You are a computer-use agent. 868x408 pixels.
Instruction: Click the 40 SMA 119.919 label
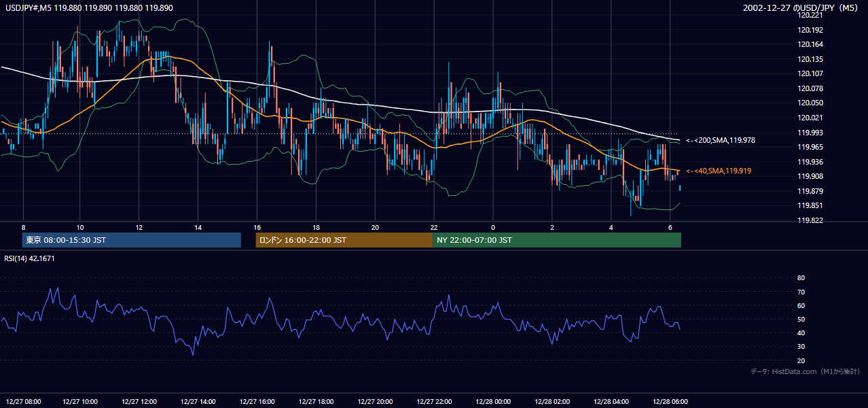[x=718, y=171]
